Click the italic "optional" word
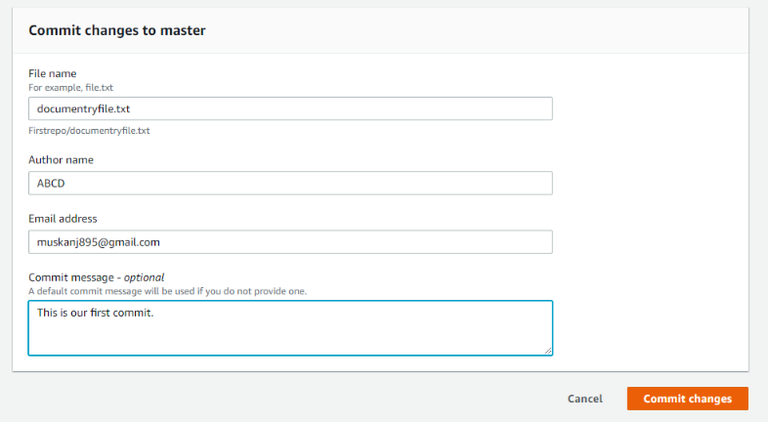This screenshot has height=422, width=768. click(144, 277)
